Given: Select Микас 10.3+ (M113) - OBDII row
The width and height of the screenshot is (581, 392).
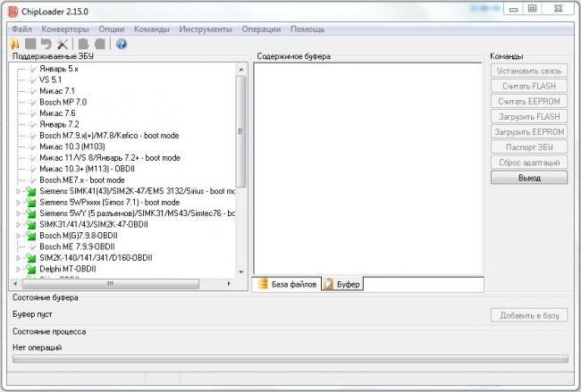Looking at the screenshot, I should tap(87, 169).
